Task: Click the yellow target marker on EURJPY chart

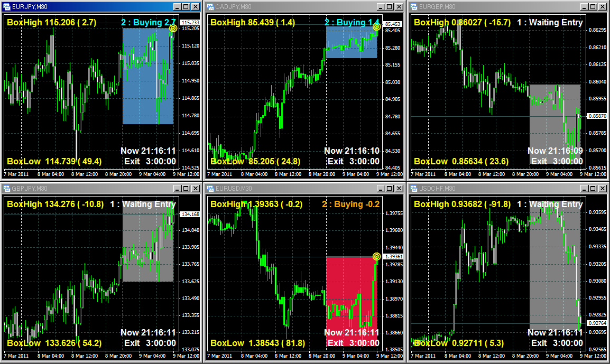Action: click(173, 29)
